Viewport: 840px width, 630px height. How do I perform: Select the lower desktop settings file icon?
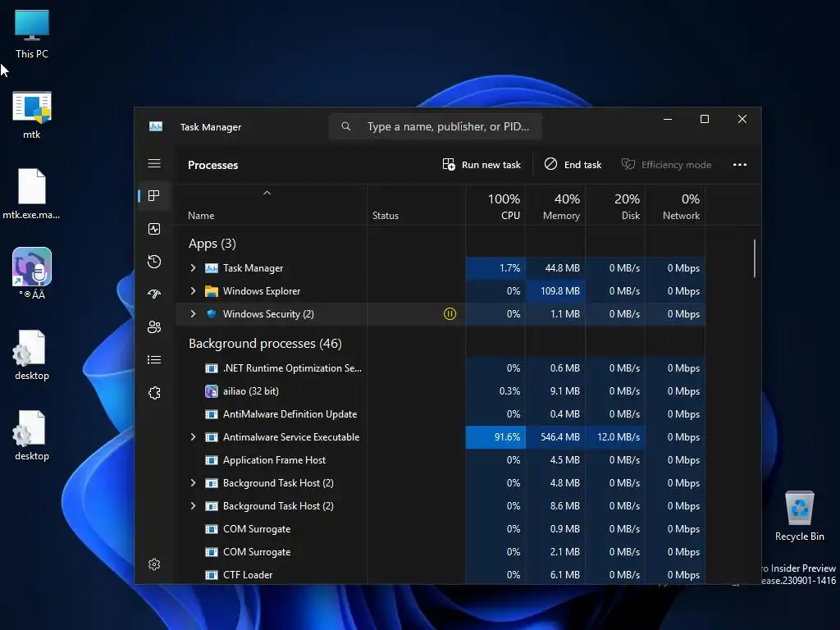(32, 435)
